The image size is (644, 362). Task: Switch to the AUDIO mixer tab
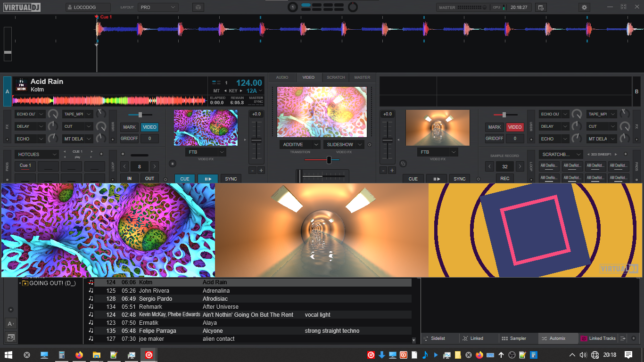coord(282,77)
